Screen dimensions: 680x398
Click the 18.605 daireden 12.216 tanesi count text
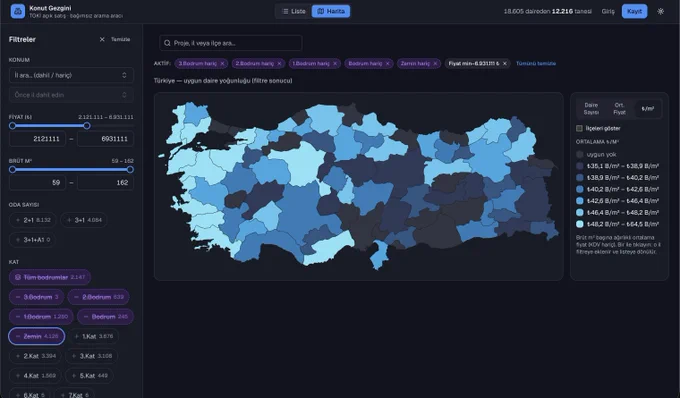click(548, 12)
